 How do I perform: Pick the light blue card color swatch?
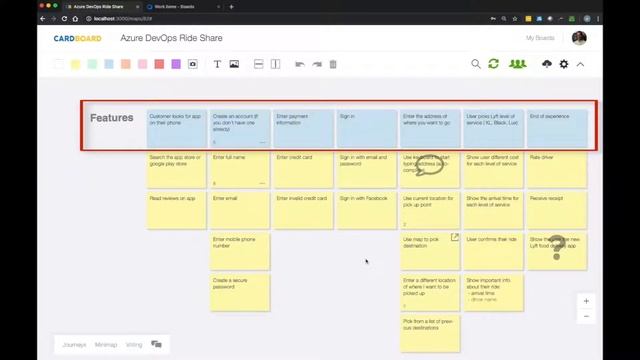point(109,64)
